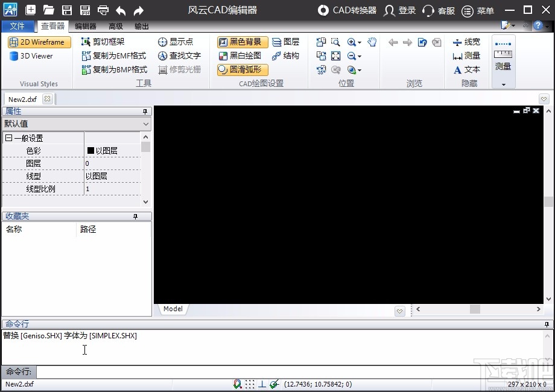Open the 图层 layers tool

(x=285, y=42)
